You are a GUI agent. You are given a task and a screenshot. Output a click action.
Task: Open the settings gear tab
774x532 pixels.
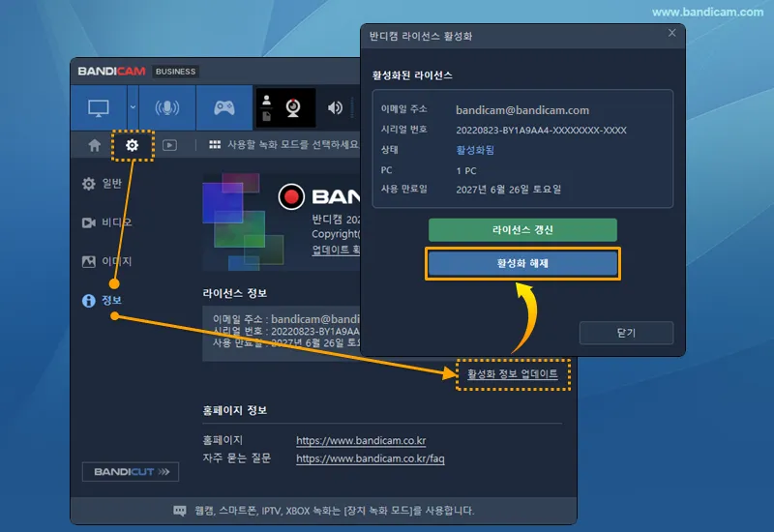click(132, 145)
